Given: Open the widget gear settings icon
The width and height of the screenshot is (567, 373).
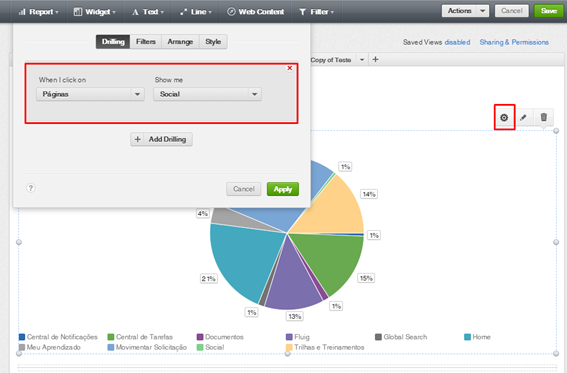Looking at the screenshot, I should 504,117.
